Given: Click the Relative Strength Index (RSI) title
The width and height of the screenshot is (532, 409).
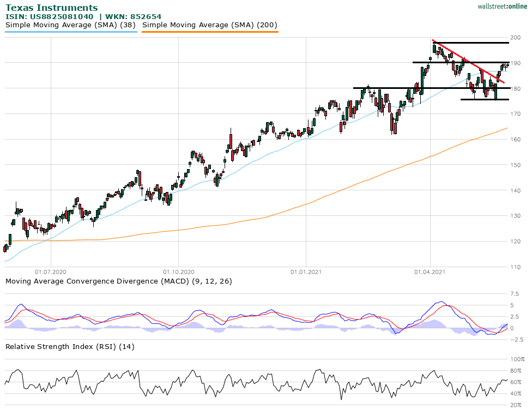Looking at the screenshot, I should tap(70, 346).
